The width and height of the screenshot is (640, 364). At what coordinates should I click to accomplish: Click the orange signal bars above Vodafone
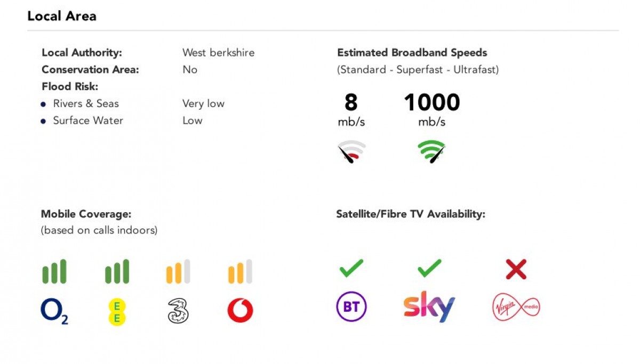[240, 271]
